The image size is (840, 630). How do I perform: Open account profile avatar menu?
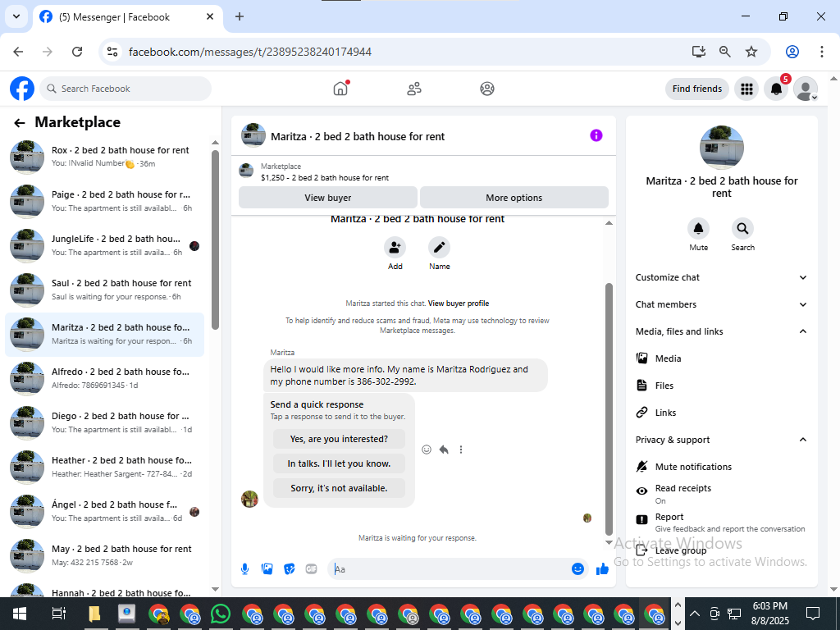[806, 89]
